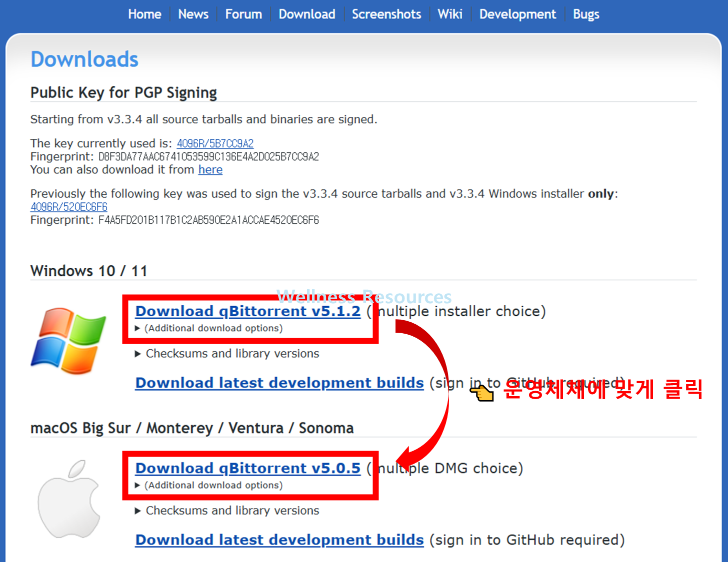Go to the News section
728x562 pixels.
(x=193, y=14)
